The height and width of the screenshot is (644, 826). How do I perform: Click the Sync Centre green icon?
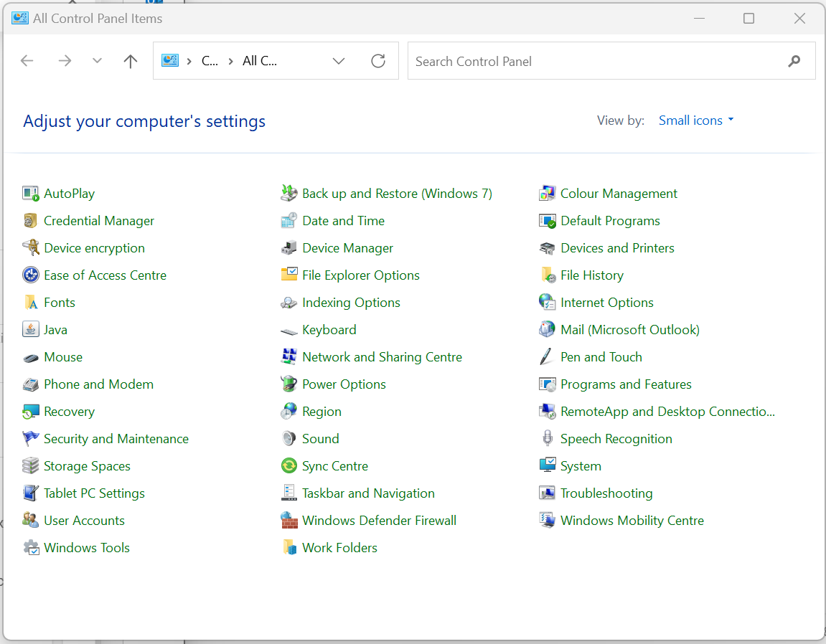[x=288, y=467]
